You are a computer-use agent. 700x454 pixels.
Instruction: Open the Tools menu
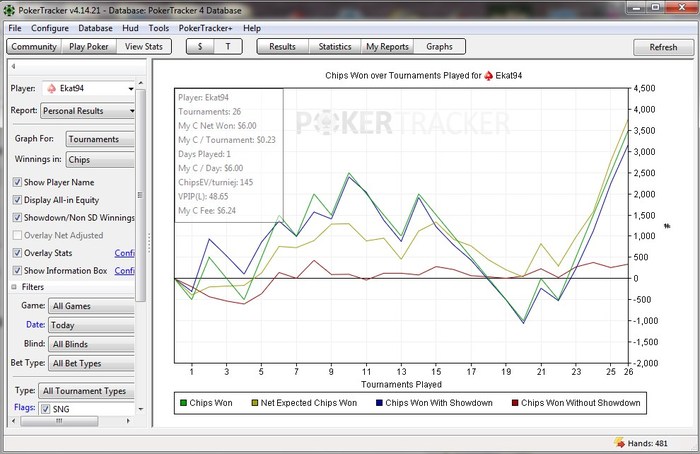click(158, 28)
